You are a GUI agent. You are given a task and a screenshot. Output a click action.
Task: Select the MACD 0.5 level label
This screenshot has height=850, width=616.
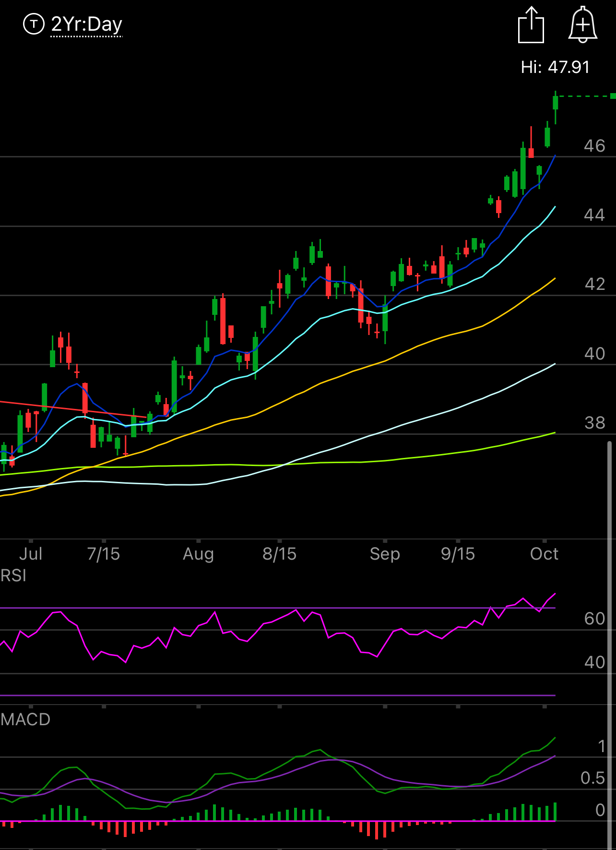(593, 778)
